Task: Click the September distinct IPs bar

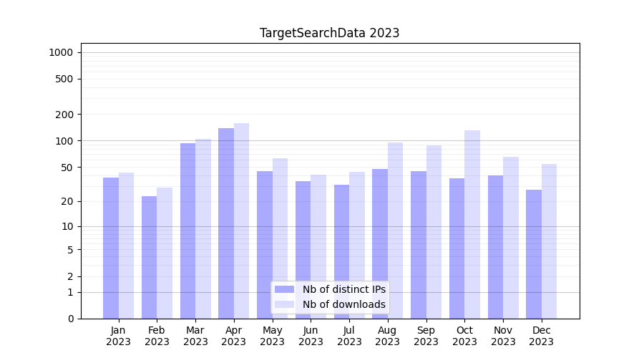Action: coord(419,244)
